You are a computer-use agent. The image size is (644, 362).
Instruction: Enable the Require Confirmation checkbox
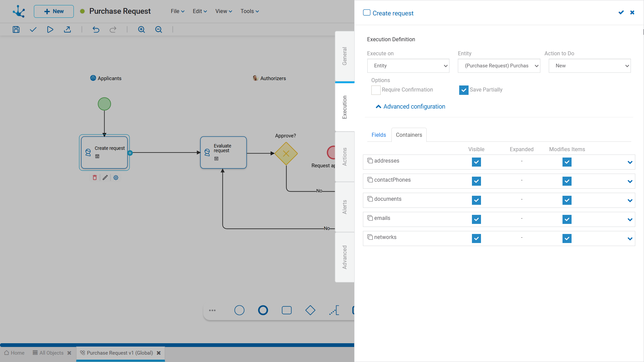(x=376, y=90)
